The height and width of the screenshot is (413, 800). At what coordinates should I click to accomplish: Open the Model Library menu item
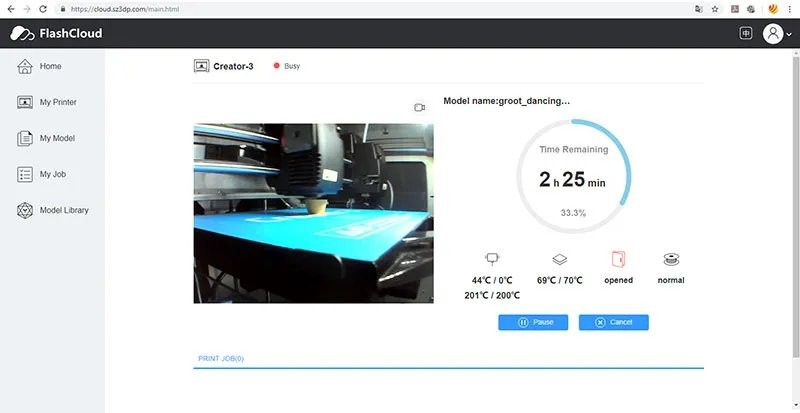click(x=64, y=210)
